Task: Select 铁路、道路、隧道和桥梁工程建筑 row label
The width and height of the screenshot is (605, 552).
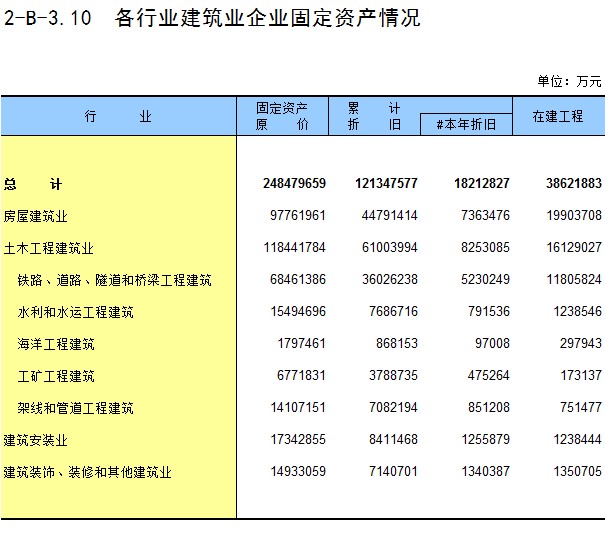Action: 114,280
